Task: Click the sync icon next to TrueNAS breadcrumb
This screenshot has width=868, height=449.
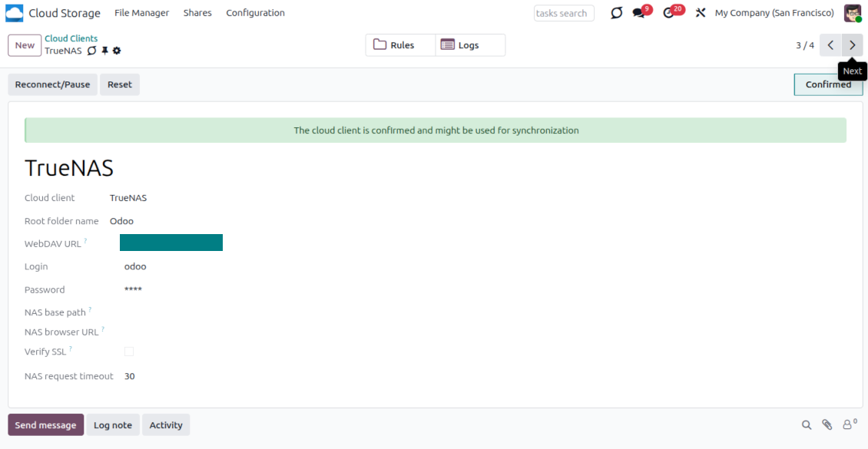Action: (x=92, y=51)
